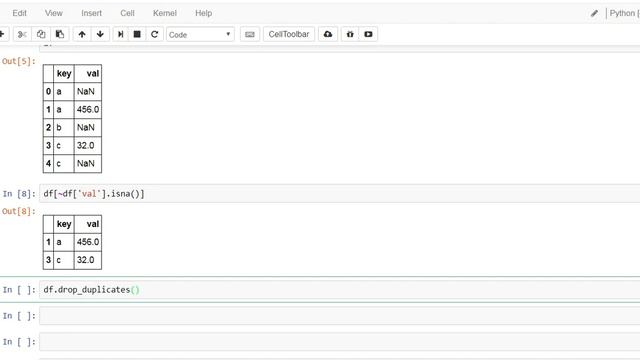This screenshot has height=360, width=640.
Task: Click the In [8] prompt label
Action: click(19, 193)
